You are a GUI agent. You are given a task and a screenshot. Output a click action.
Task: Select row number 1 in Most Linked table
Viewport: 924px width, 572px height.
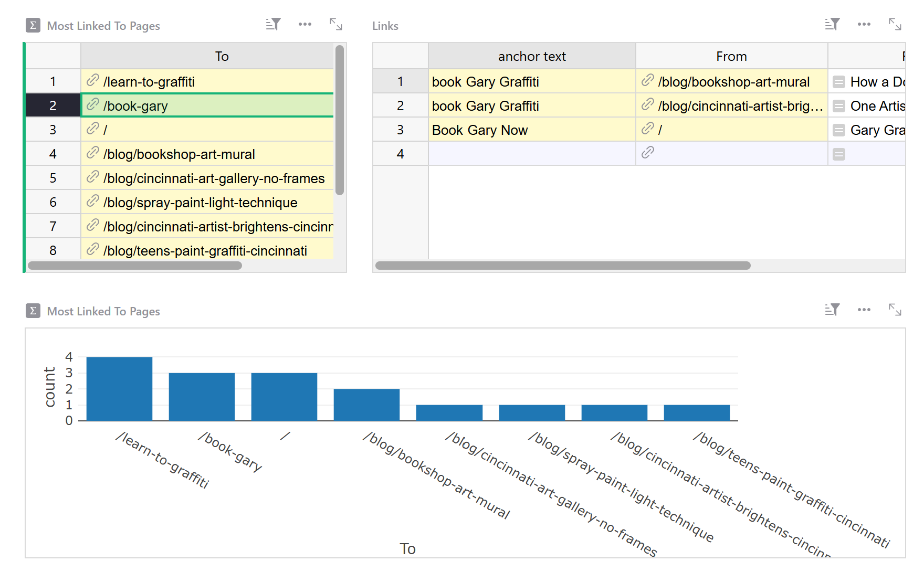[x=53, y=81]
